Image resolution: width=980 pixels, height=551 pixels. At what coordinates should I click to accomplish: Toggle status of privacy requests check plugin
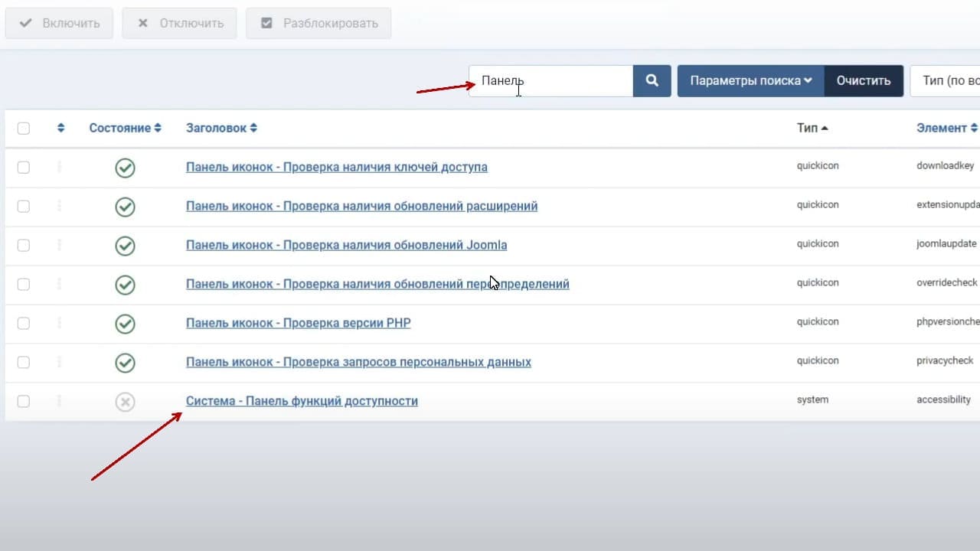click(125, 363)
